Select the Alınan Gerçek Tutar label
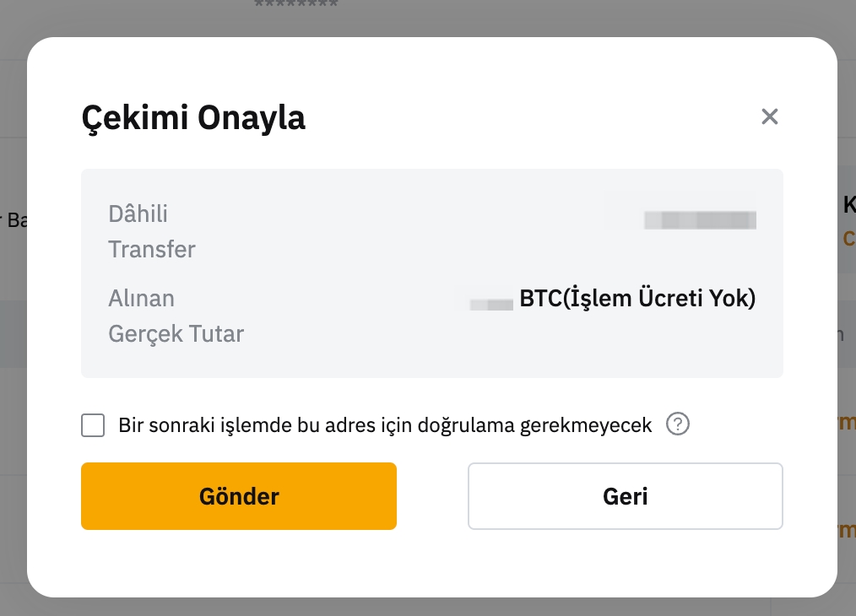This screenshot has width=856, height=616. point(176,316)
